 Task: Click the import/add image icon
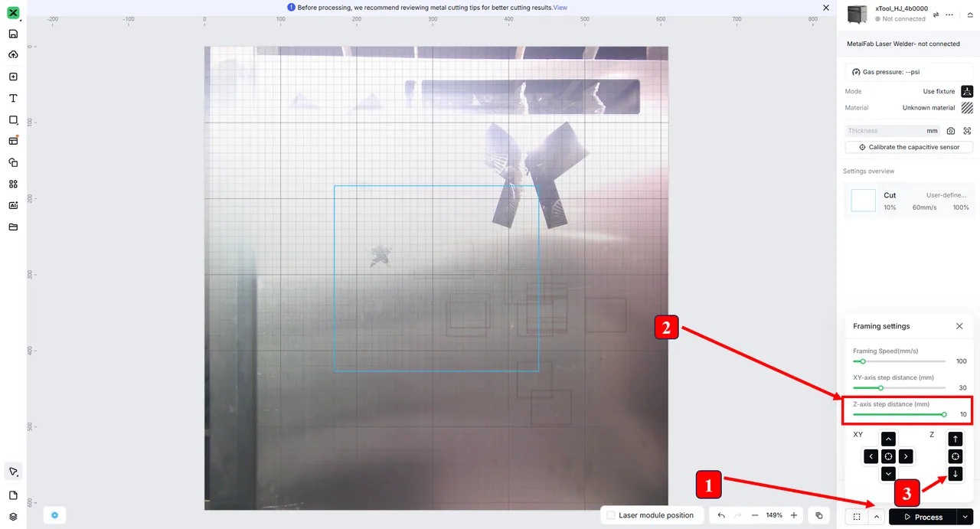tap(13, 77)
